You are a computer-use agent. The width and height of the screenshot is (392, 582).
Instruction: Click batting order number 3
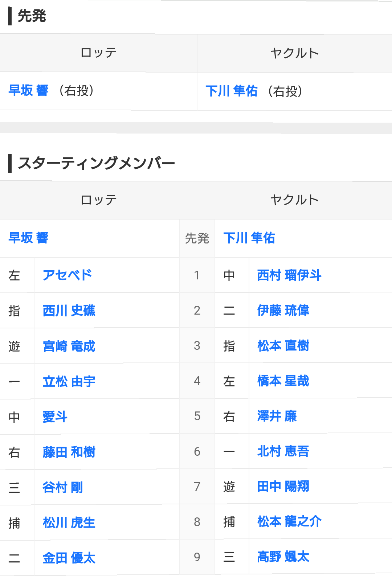[x=197, y=345]
